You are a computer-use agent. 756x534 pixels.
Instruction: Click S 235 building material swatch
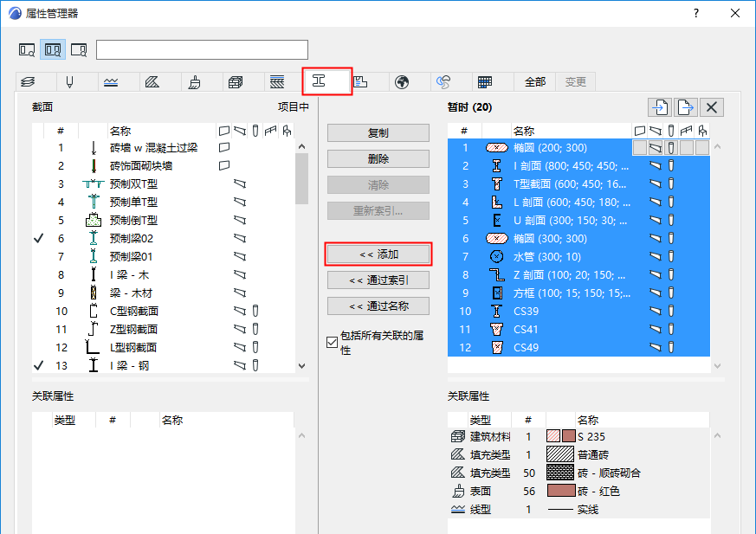(x=561, y=436)
